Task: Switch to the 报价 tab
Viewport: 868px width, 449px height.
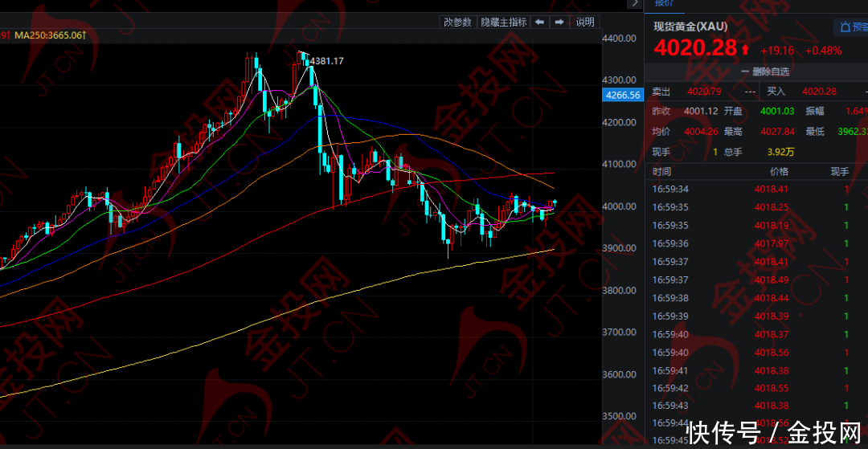Action: pyautogui.click(x=665, y=3)
